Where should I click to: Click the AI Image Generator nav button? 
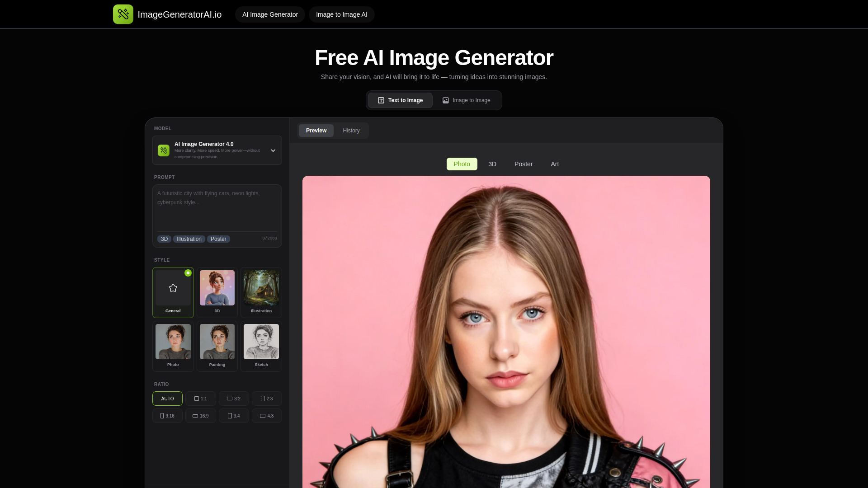(270, 14)
